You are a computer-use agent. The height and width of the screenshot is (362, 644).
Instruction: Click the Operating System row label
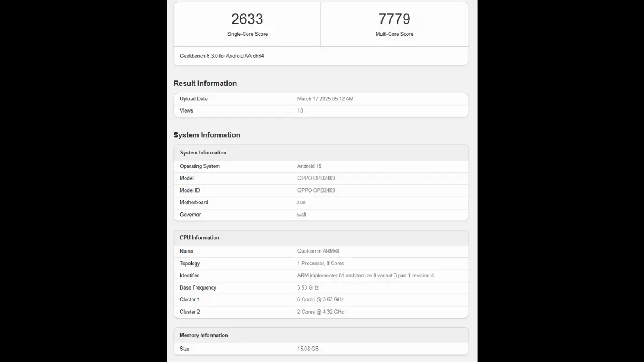(200, 166)
